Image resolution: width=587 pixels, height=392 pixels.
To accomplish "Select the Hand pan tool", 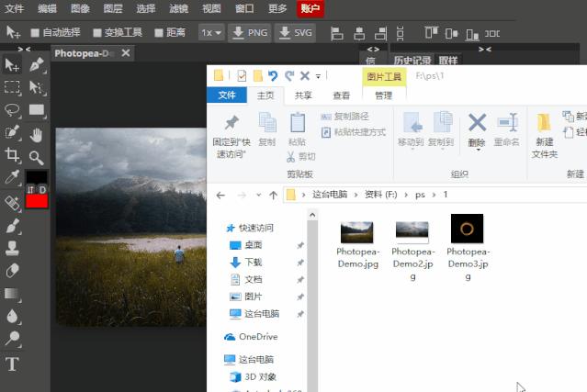I will click(x=37, y=135).
